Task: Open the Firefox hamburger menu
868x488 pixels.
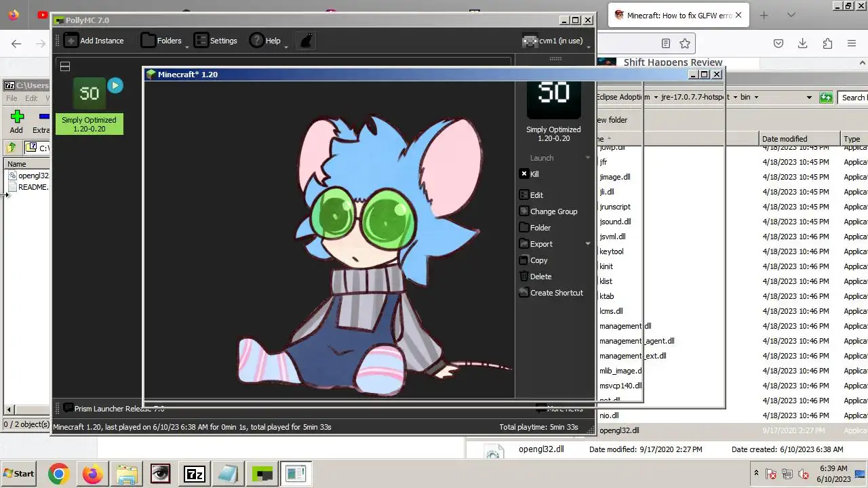Action: [852, 43]
